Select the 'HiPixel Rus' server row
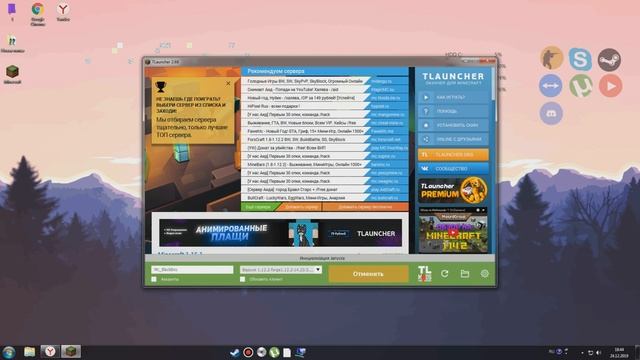The image size is (640, 360). [324, 106]
